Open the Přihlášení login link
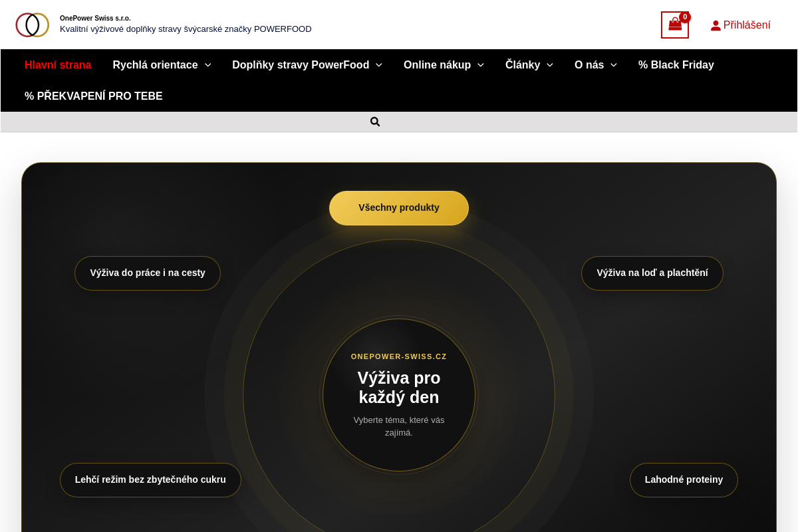The width and height of the screenshot is (798, 532). tap(747, 25)
